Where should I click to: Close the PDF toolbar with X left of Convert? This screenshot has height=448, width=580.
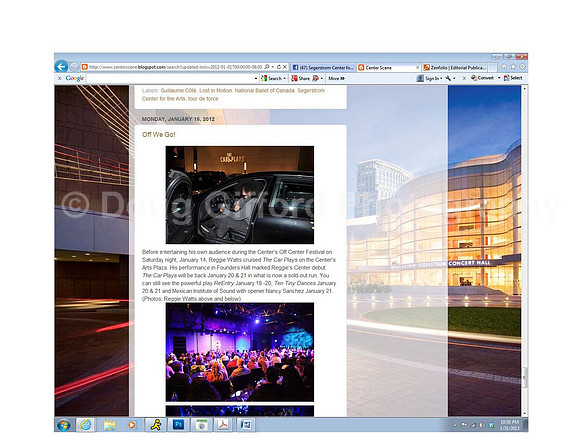point(464,78)
